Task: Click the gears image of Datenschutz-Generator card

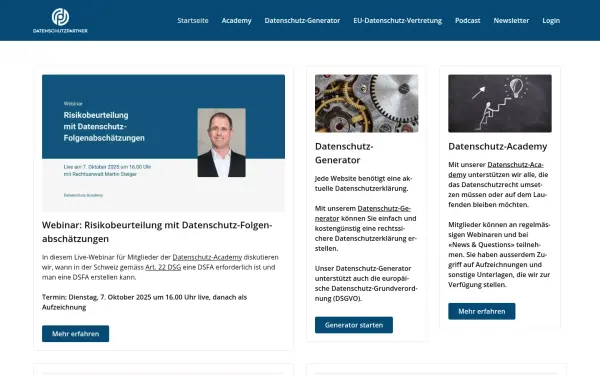Action: [367, 103]
